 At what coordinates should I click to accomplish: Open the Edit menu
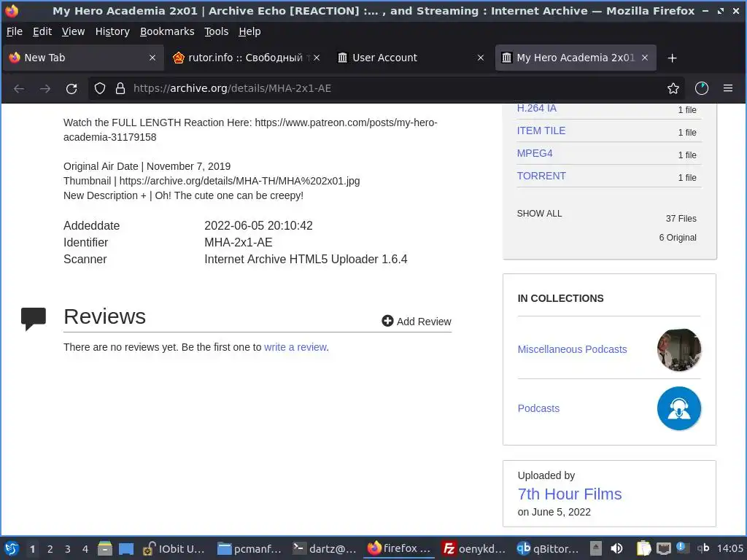point(42,31)
